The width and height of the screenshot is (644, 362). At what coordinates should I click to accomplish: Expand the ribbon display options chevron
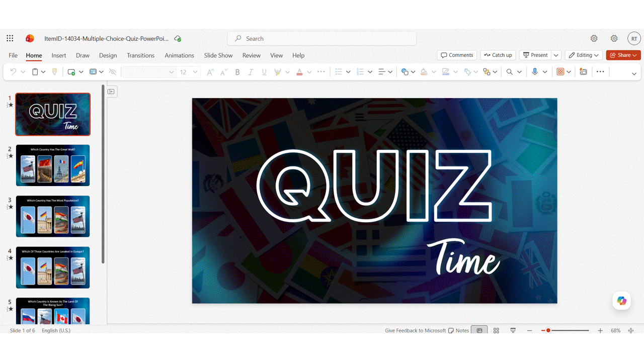634,74
